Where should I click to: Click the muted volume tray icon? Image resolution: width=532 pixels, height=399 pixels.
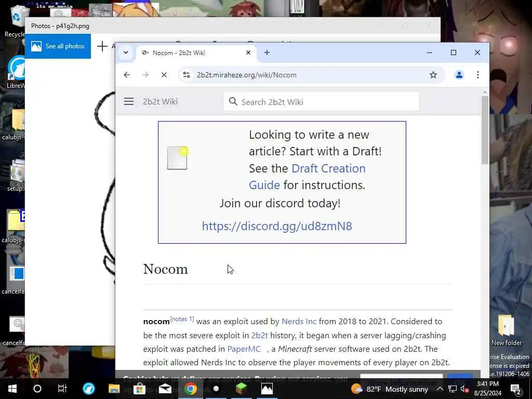(464, 389)
